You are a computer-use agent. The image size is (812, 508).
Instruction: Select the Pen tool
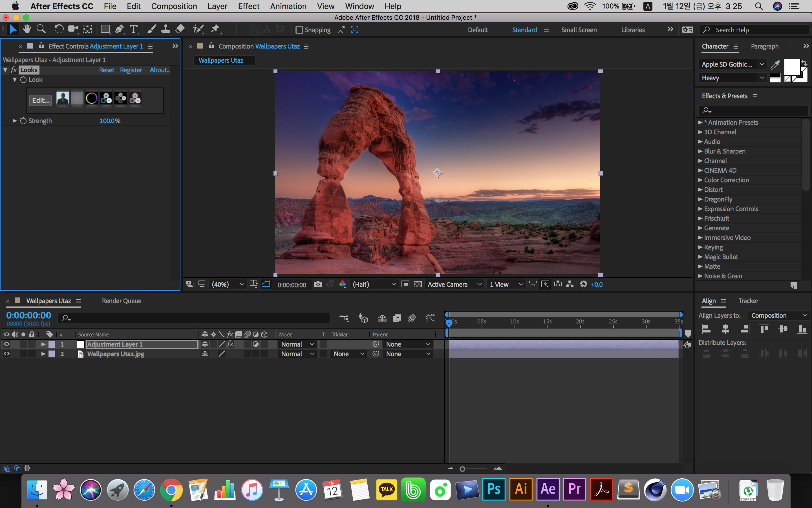[120, 30]
